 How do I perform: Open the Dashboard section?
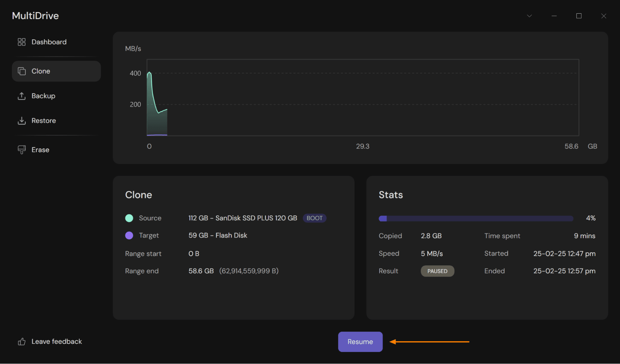click(56, 42)
